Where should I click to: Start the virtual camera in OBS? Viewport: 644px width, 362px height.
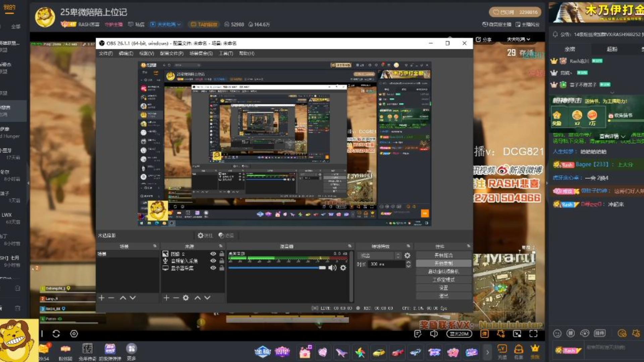[x=443, y=271]
